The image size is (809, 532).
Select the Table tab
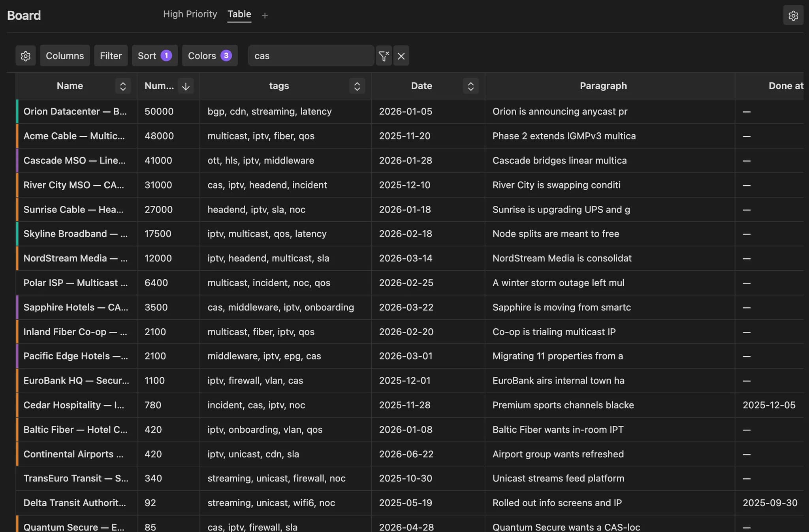coord(239,14)
